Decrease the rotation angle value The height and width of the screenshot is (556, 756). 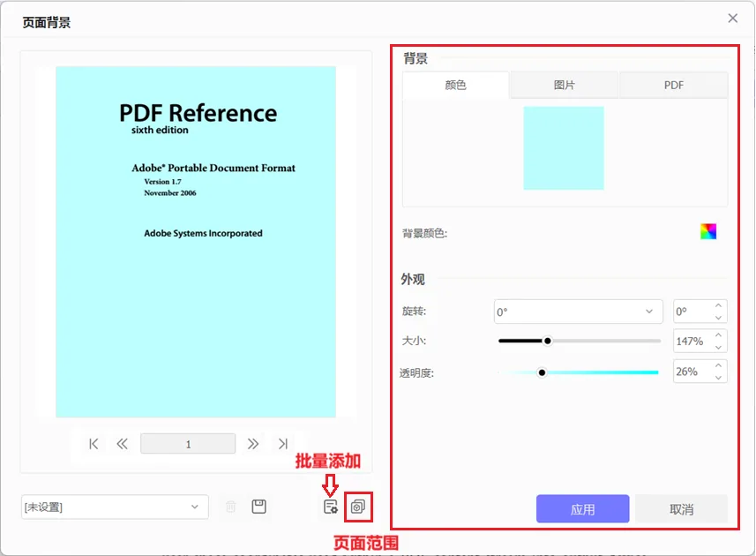718,318
